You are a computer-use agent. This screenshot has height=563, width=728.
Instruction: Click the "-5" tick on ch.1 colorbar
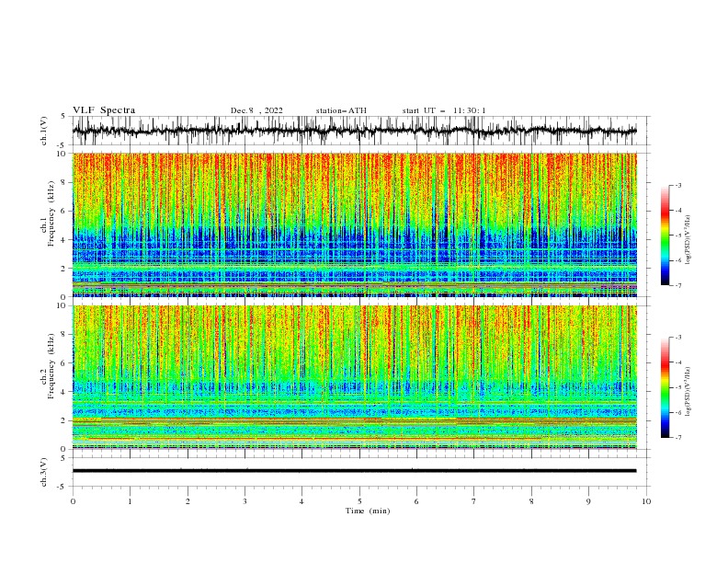(677, 236)
